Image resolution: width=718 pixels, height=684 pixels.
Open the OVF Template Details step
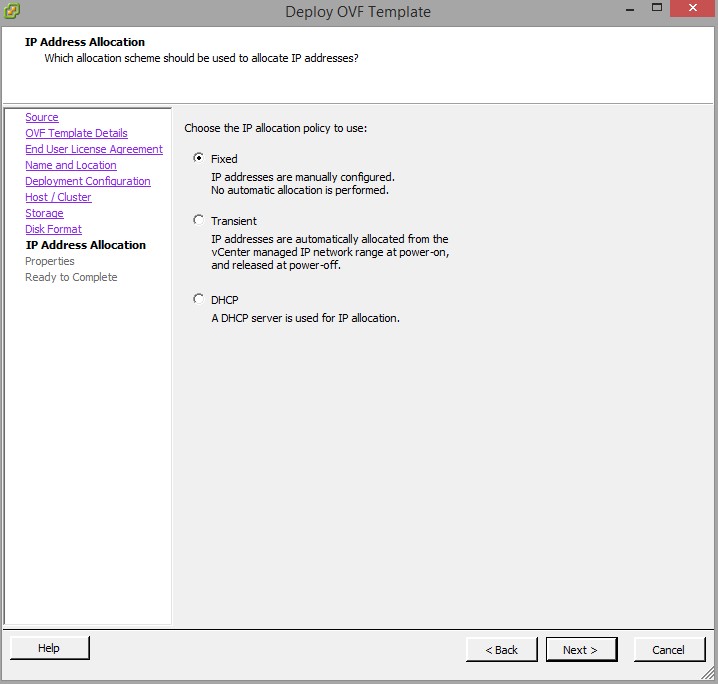tap(76, 133)
